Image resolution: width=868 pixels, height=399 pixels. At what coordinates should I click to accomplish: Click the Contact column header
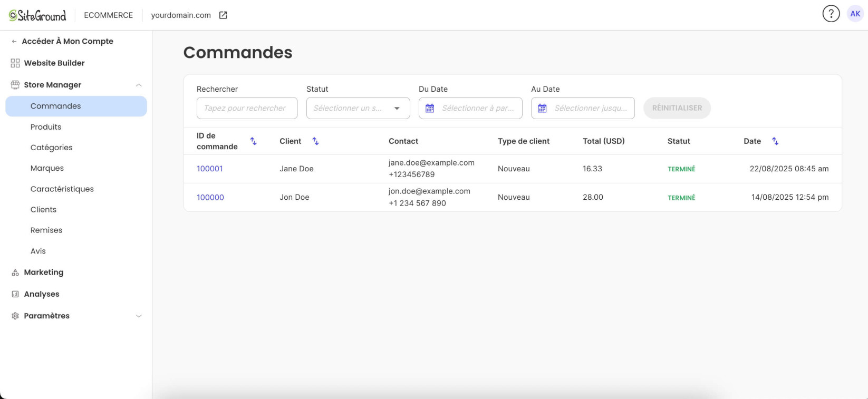point(403,141)
